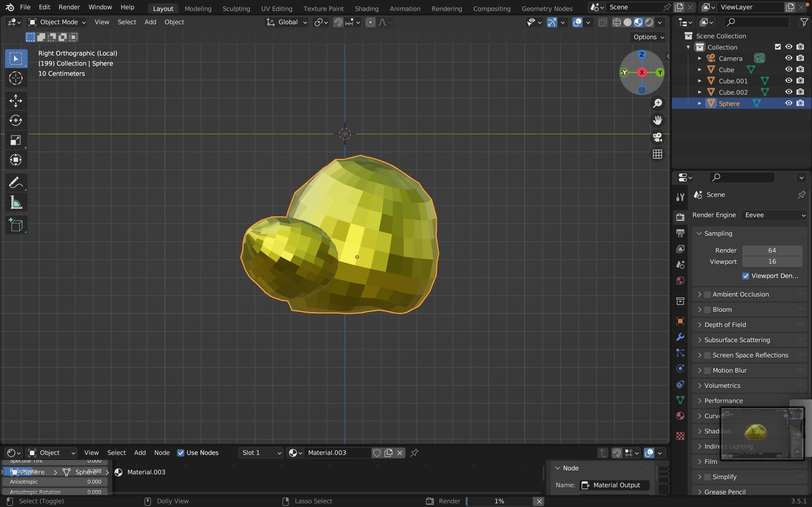Screen dimensions: 812x507
Task: Open the Annotate tool
Action: point(16,182)
